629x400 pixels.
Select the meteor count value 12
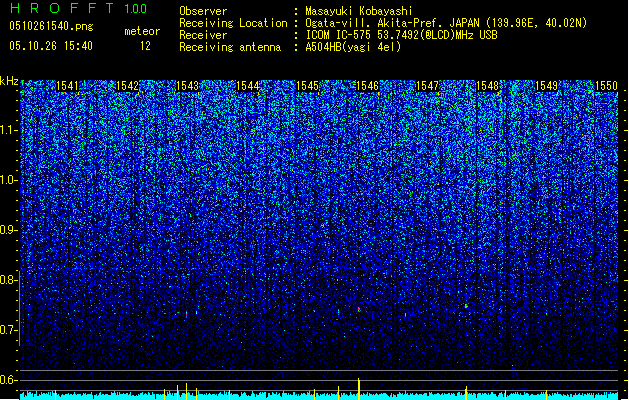pos(145,46)
